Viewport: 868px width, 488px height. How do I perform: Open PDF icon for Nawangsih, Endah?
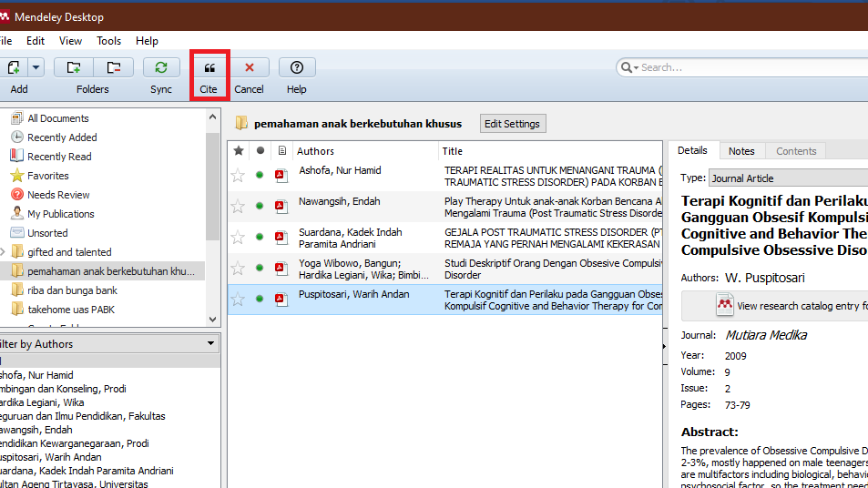click(281, 207)
